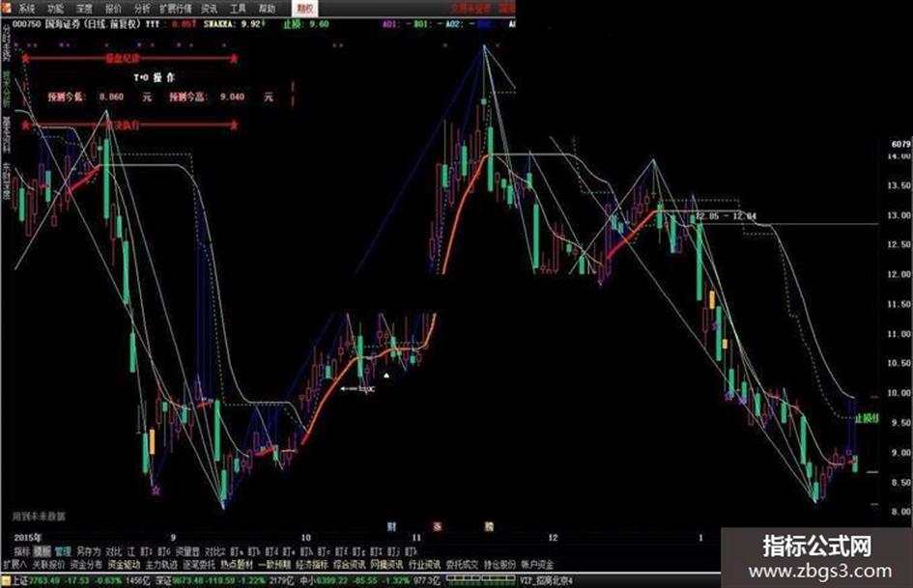Click the 上证 index icon in status bar
Viewport: 913px width, 588px height.
tap(6, 580)
